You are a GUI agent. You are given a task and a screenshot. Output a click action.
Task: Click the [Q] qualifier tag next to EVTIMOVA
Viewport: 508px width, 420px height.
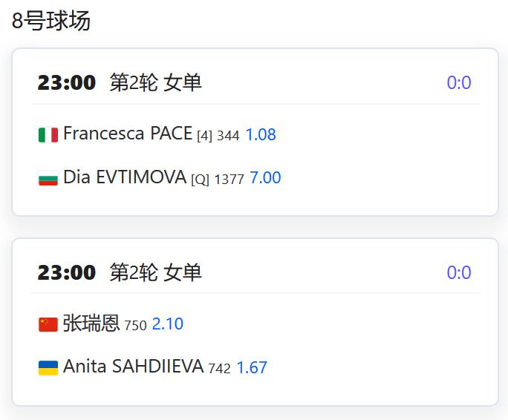(x=201, y=180)
